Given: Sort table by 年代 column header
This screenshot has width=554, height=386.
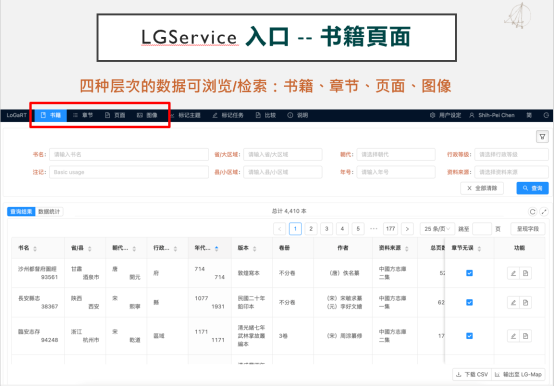Looking at the screenshot, I should click(x=206, y=248).
